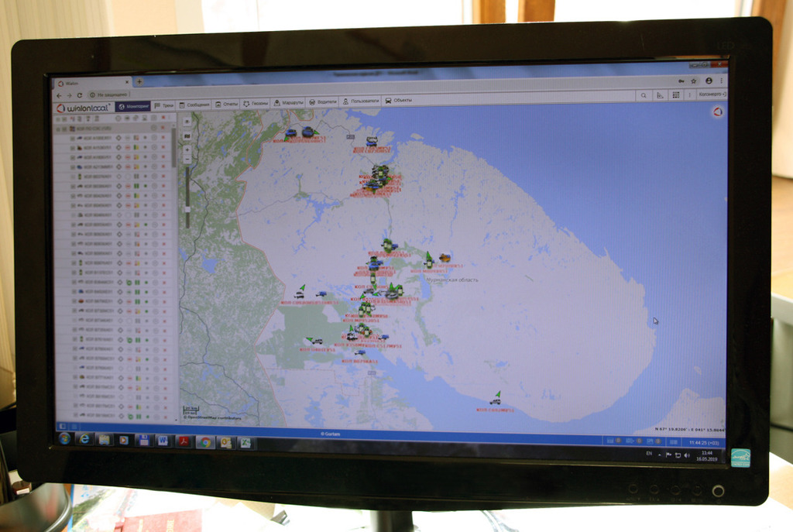This screenshot has width=793, height=532.
Task: Click the 11:44:25 (+03) time in status bar
Action: [703, 442]
